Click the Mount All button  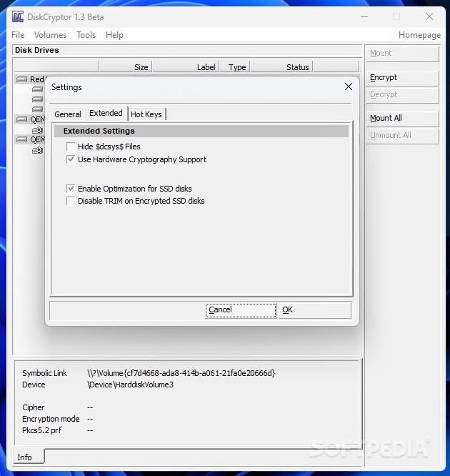tap(402, 119)
